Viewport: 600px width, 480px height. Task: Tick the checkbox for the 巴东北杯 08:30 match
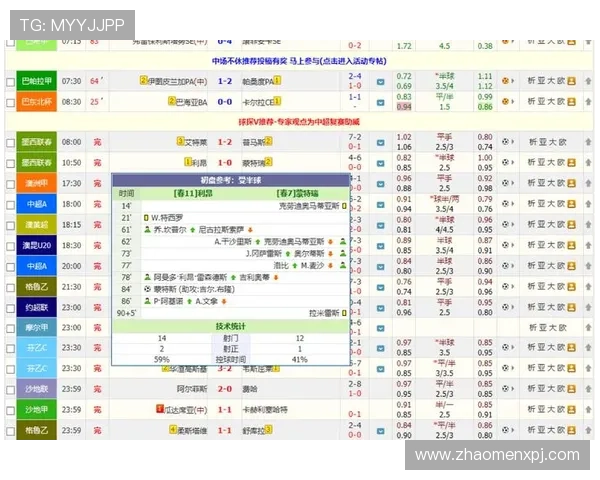[x=11, y=103]
